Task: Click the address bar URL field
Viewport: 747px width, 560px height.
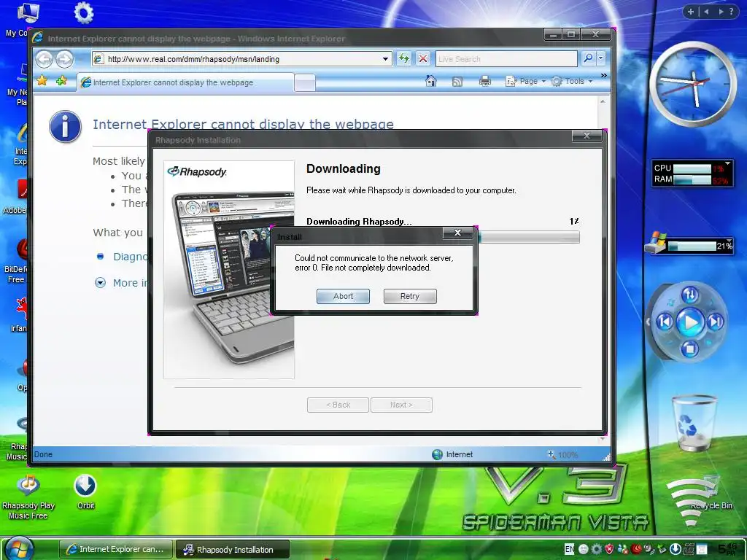Action: 242,59
